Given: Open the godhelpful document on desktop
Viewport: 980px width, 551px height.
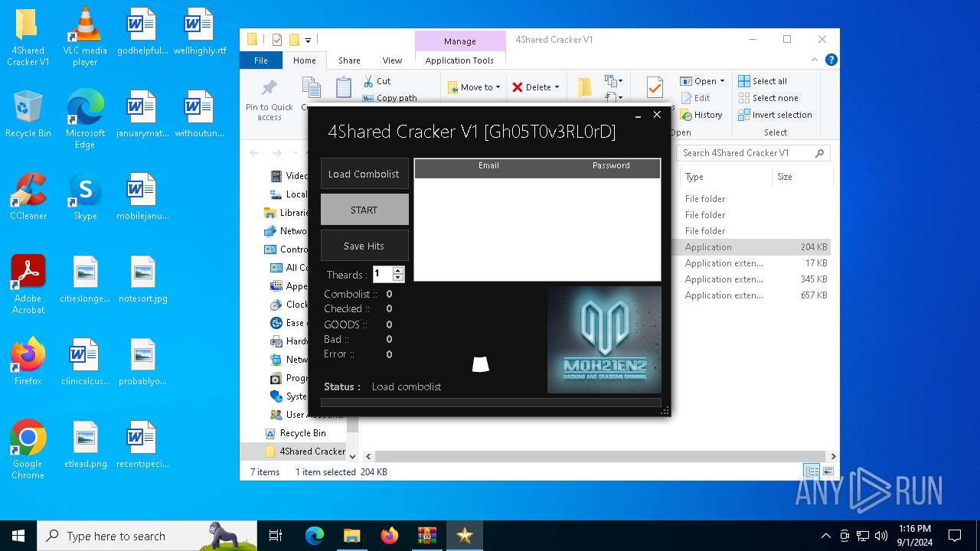Looking at the screenshot, I should click(142, 32).
